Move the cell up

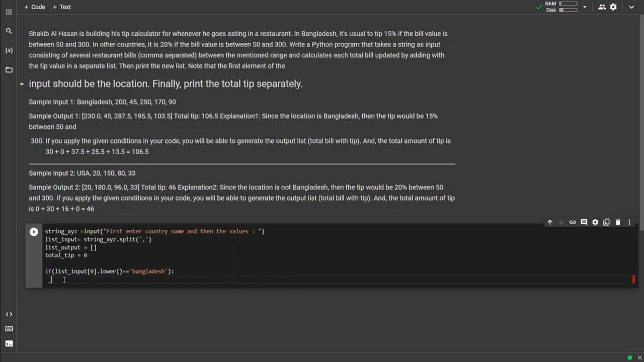click(550, 222)
